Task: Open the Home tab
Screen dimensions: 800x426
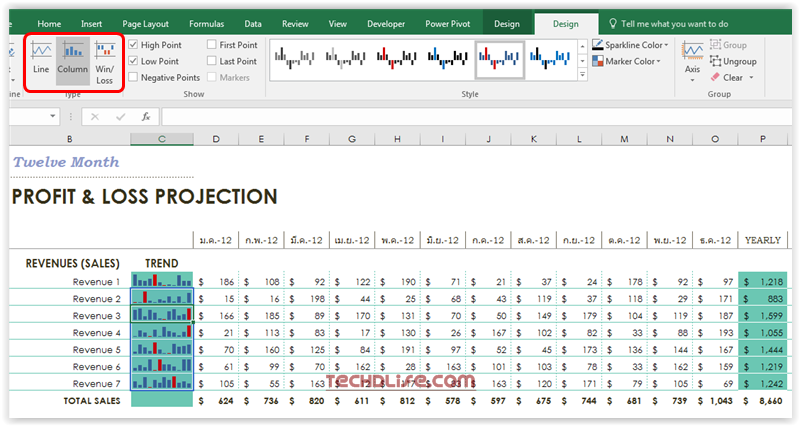Action: (x=49, y=24)
